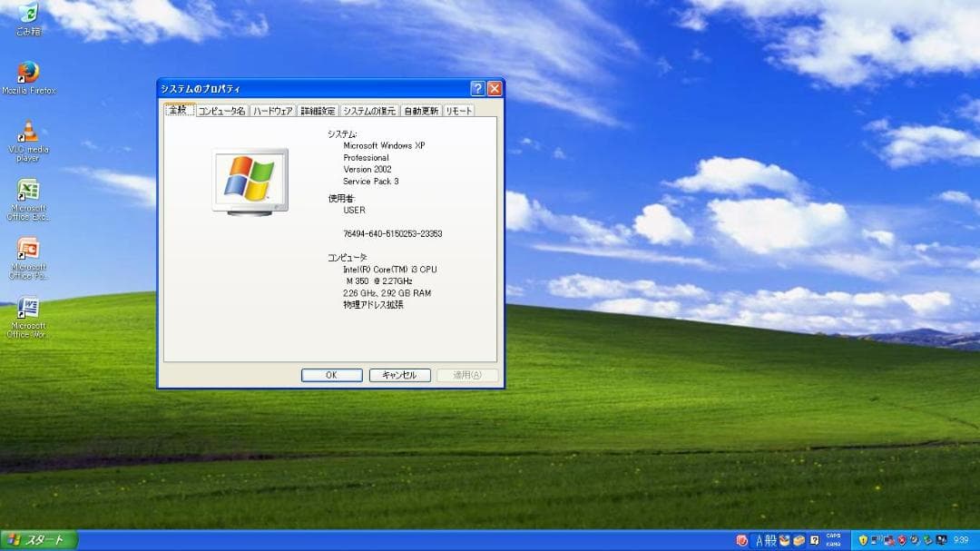980x551 pixels.
Task: Open the 自動更新 tab
Action: point(419,109)
